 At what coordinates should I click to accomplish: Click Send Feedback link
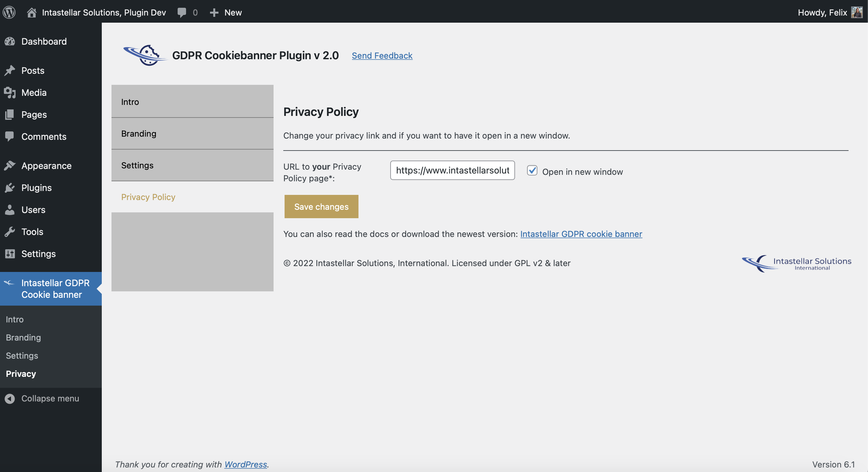(382, 55)
